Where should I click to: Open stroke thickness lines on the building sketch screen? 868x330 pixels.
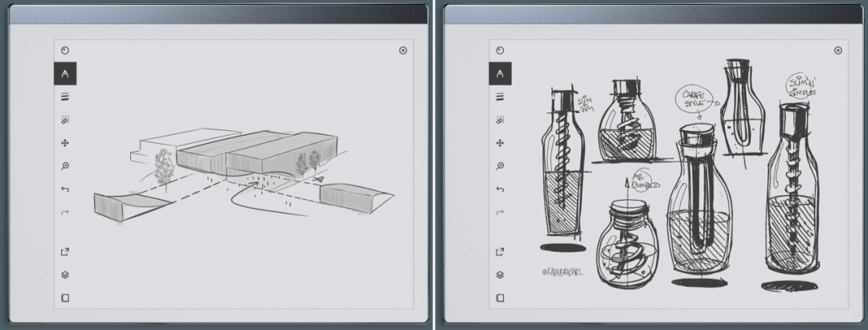tap(65, 96)
